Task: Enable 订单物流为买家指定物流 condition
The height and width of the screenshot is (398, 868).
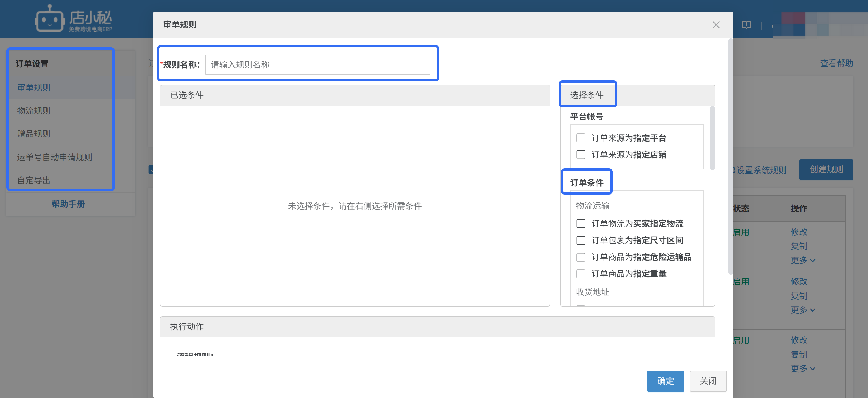Action: pos(581,224)
